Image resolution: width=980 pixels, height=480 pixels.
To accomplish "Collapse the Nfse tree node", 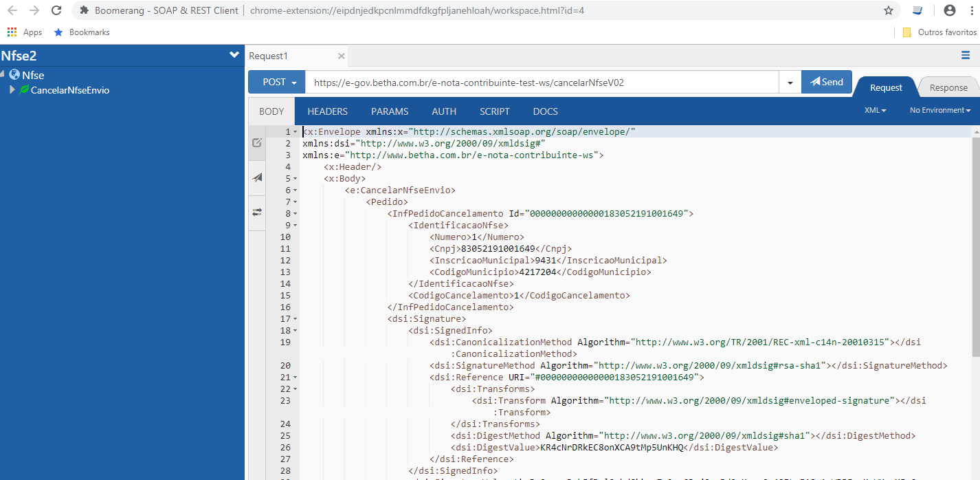I will click(3, 75).
